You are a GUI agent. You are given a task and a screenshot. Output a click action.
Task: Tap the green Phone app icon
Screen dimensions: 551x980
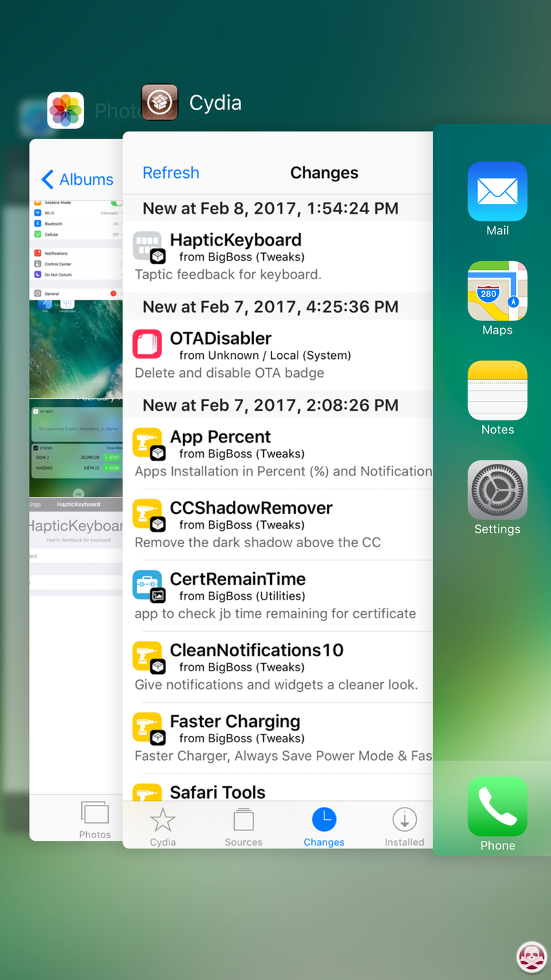(497, 806)
